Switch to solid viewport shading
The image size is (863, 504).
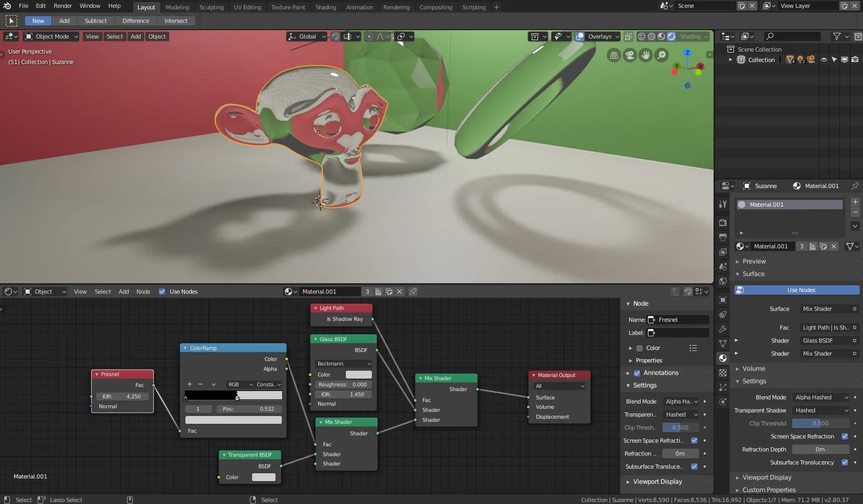(652, 36)
